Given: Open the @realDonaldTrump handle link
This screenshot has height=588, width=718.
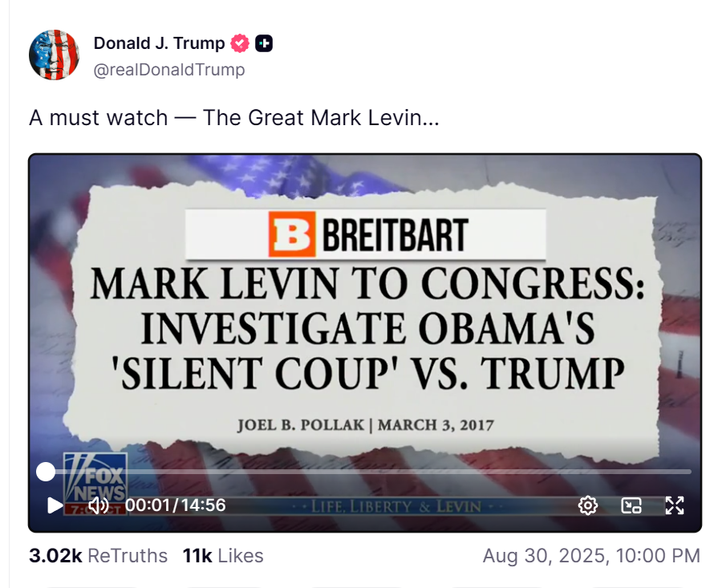Looking at the screenshot, I should (169, 70).
